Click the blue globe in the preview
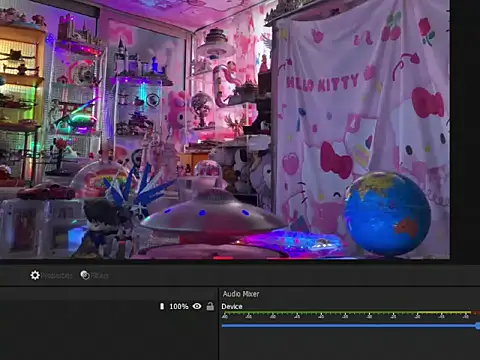 (x=387, y=214)
